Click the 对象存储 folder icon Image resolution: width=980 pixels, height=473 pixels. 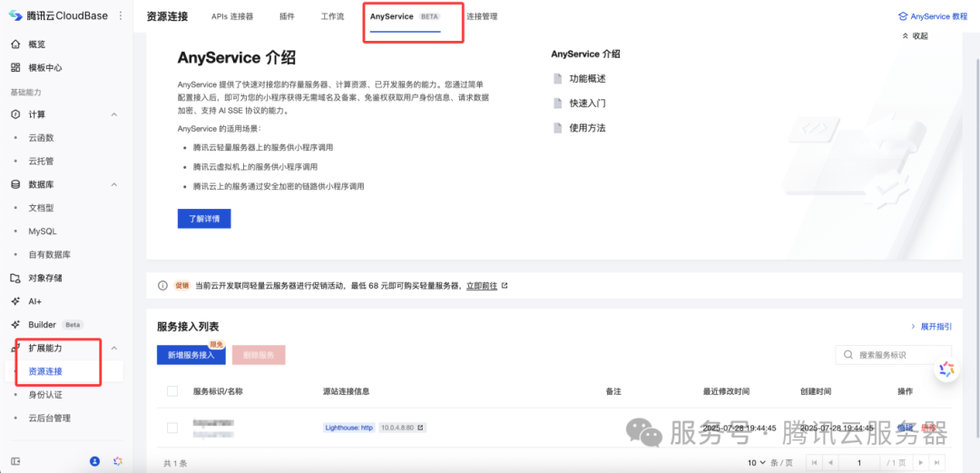pyautogui.click(x=15, y=278)
